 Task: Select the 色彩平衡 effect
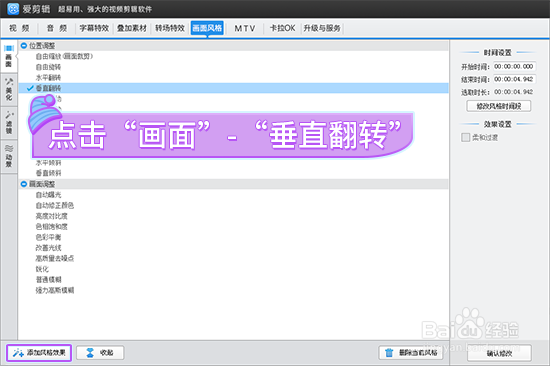48,237
